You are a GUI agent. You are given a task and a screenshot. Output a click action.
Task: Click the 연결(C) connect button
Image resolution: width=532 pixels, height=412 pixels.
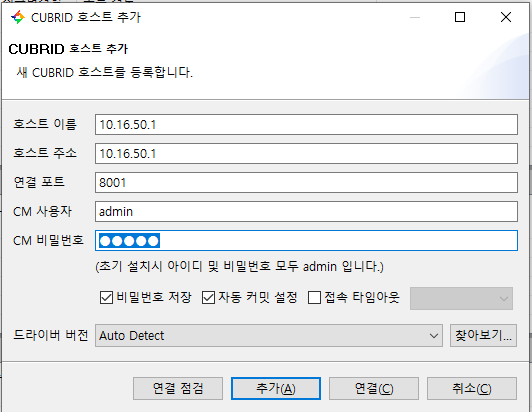pyautogui.click(x=374, y=389)
